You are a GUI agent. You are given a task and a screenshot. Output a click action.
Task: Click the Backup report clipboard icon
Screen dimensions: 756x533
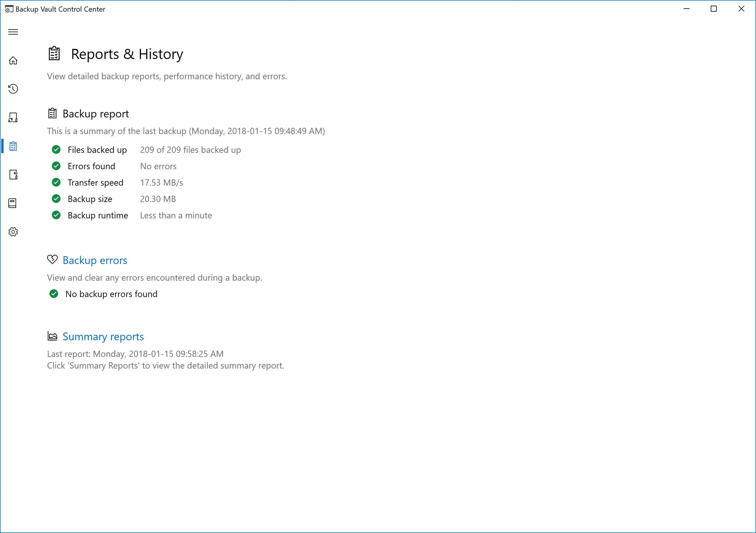(52, 113)
